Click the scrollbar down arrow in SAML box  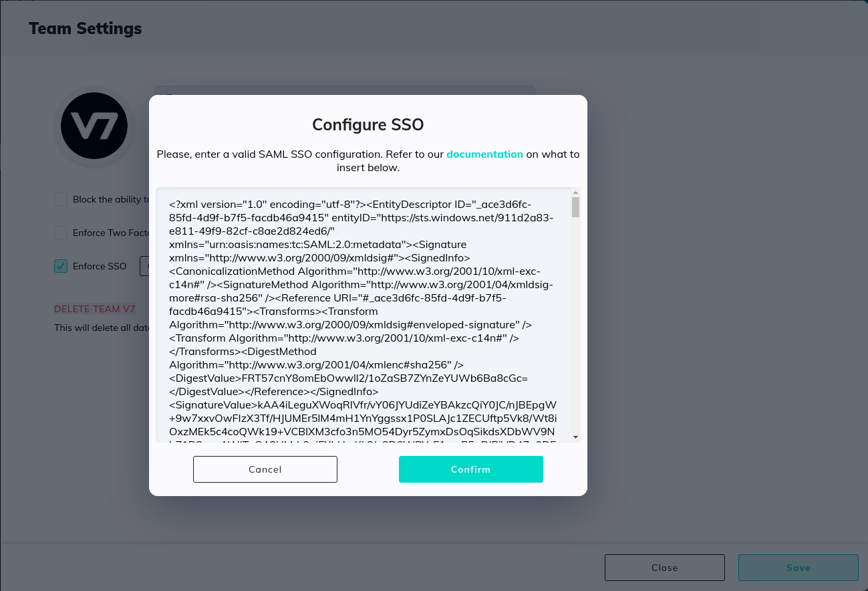[575, 437]
